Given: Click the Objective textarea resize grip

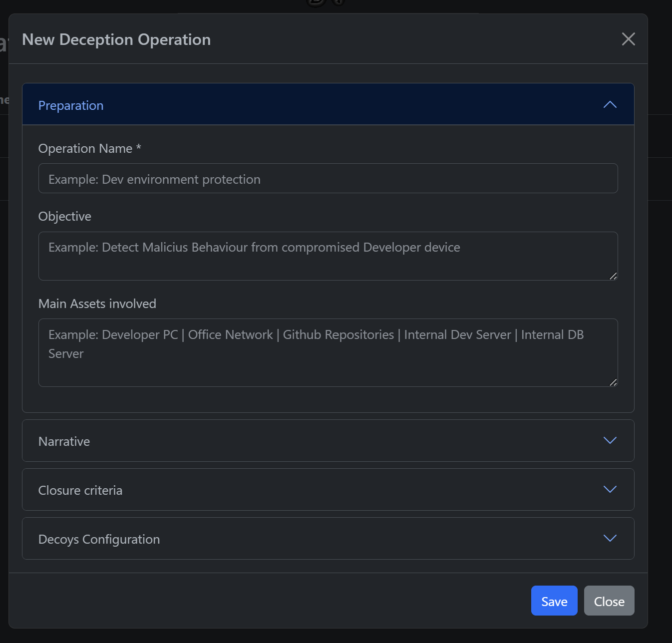Looking at the screenshot, I should pos(613,276).
